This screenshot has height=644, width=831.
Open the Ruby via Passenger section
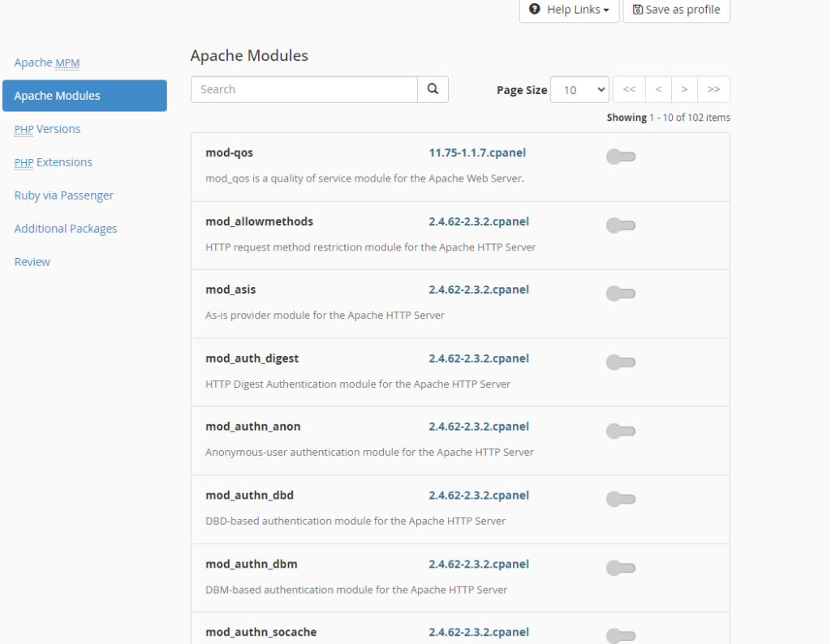pos(63,195)
